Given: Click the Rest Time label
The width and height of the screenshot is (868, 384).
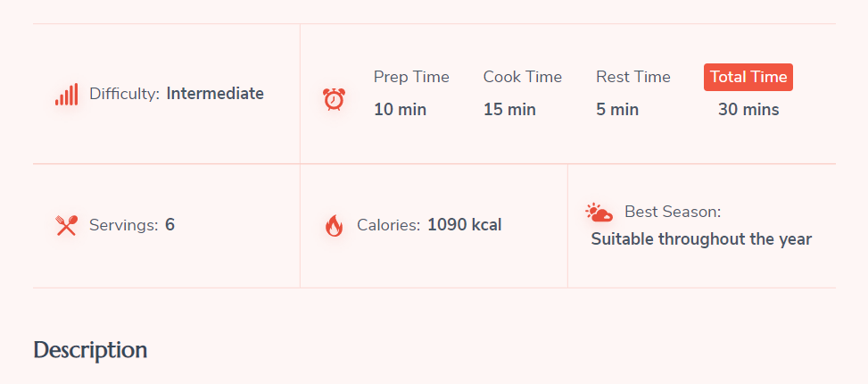Looking at the screenshot, I should [633, 77].
